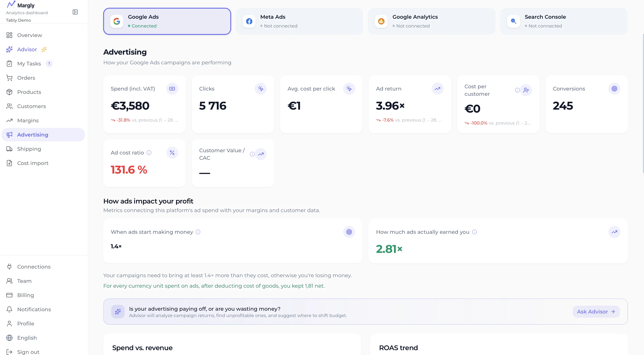Image resolution: width=644 pixels, height=355 pixels.
Task: Select the Google Ads platform tab
Action: [167, 22]
